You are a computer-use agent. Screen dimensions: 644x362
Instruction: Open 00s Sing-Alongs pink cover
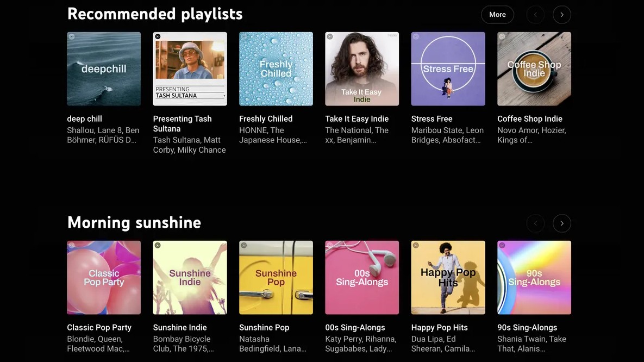(x=362, y=278)
